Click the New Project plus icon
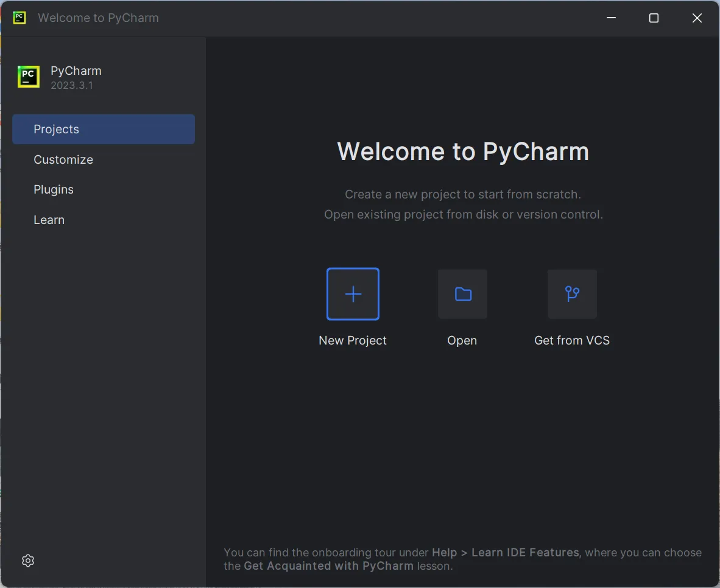The image size is (720, 588). 353,294
